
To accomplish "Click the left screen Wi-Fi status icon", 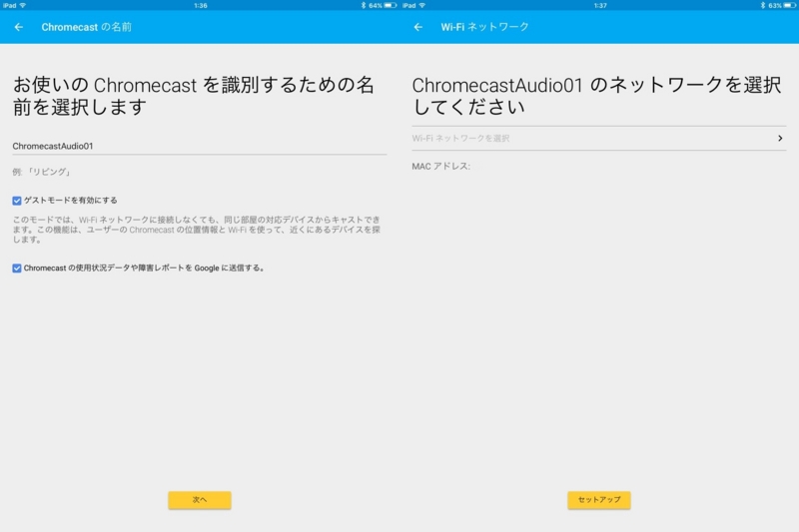I will point(22,5).
